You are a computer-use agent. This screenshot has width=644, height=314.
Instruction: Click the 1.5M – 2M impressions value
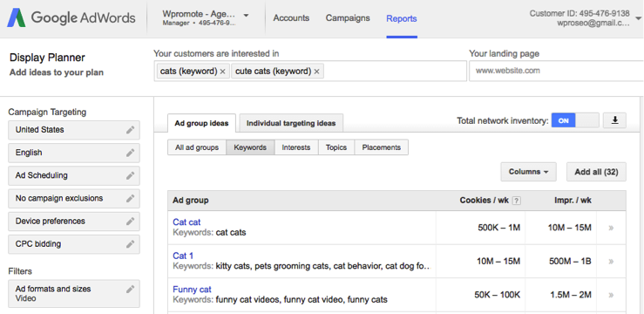pos(571,295)
